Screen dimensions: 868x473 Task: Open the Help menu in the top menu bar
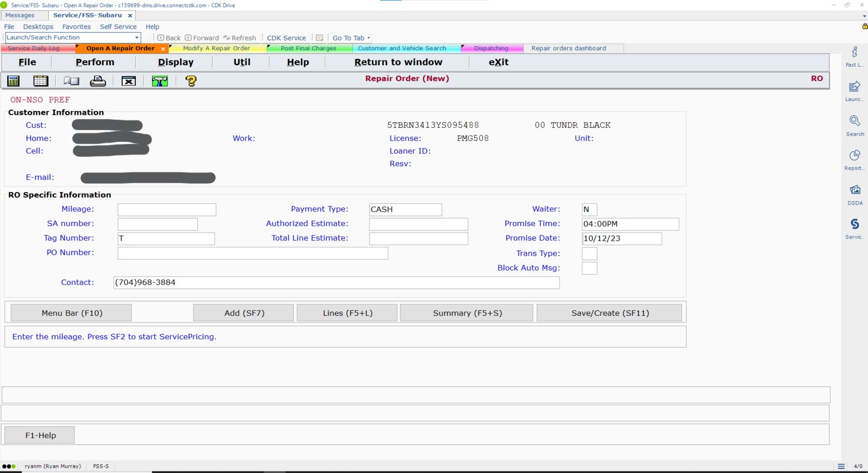click(153, 27)
